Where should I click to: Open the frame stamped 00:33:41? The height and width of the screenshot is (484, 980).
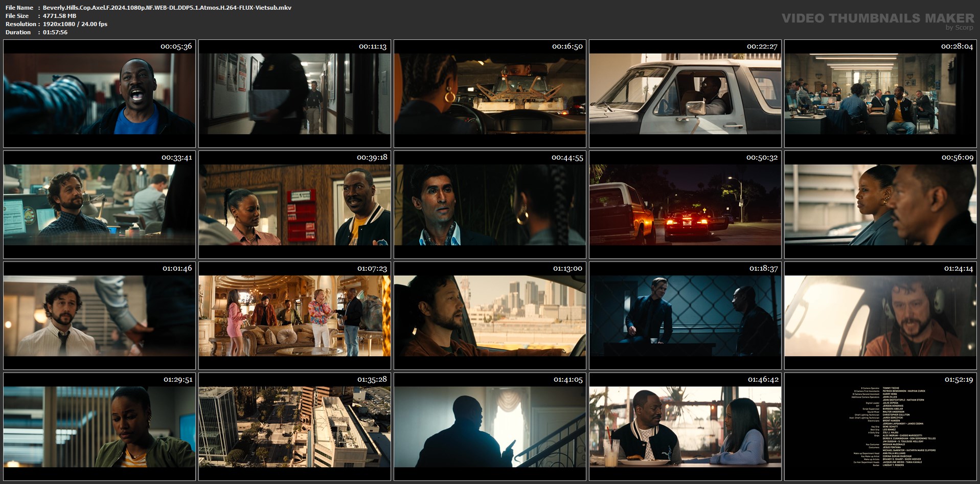pyautogui.click(x=99, y=205)
